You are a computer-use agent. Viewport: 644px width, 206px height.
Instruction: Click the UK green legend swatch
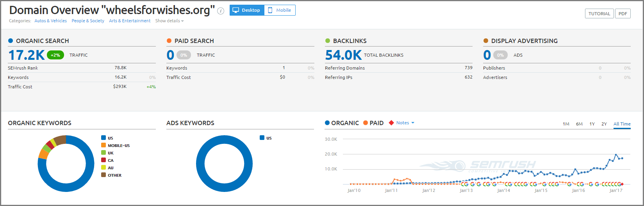pyautogui.click(x=103, y=152)
